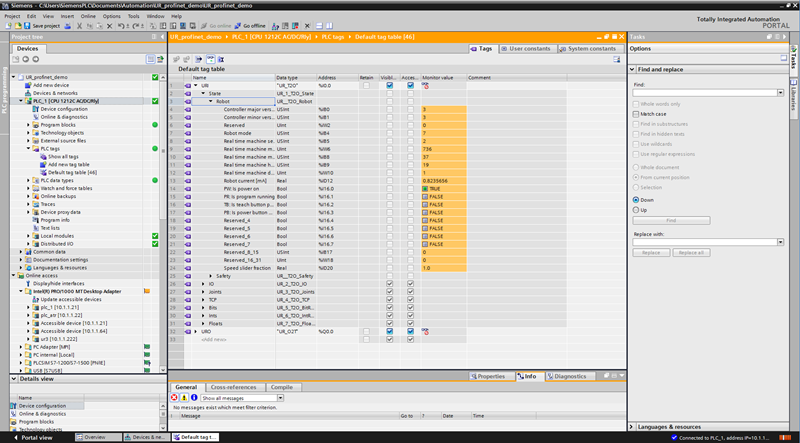Screen dimensions: 800x443
Task: Select Default tag table in project tree
Action: (72, 172)
